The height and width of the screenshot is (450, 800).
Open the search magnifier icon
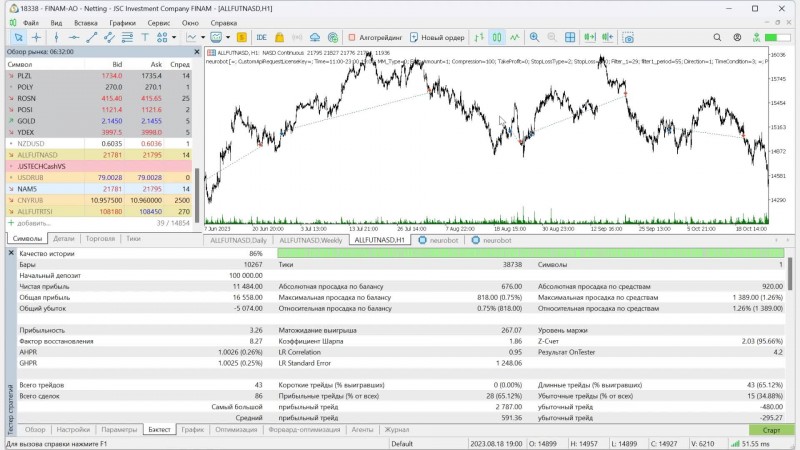click(717, 37)
